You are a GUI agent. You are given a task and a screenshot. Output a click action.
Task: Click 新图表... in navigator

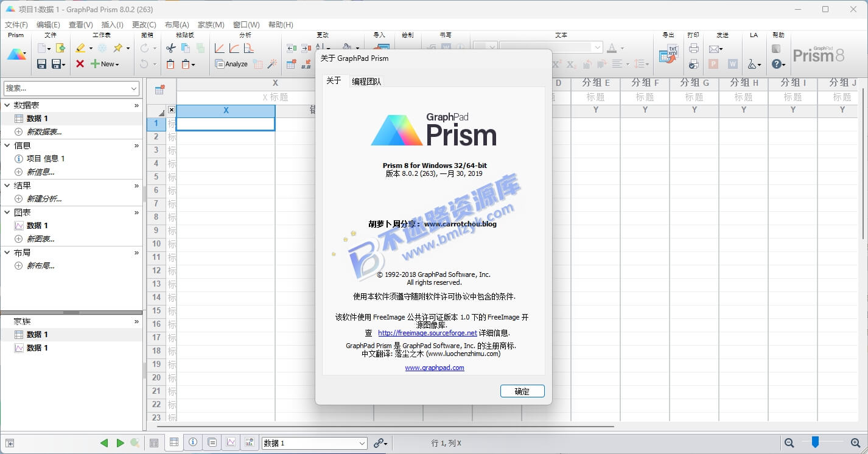(40, 239)
